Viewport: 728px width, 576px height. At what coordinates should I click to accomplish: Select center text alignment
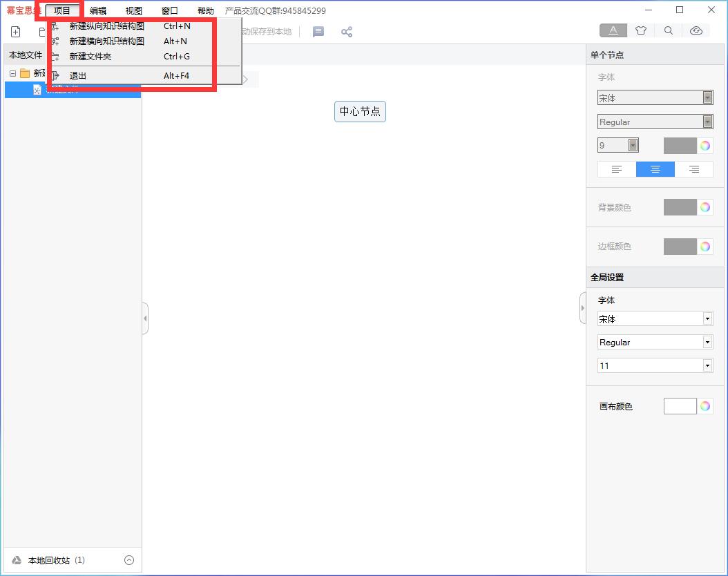pyautogui.click(x=655, y=169)
